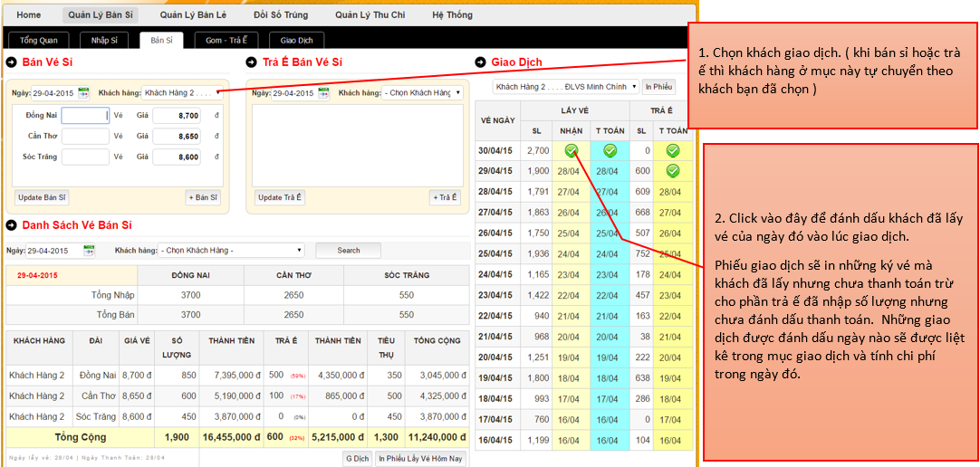Click the arrow icon beside Giao Dịch heading
This screenshot has width=980, height=467.
click(x=480, y=62)
